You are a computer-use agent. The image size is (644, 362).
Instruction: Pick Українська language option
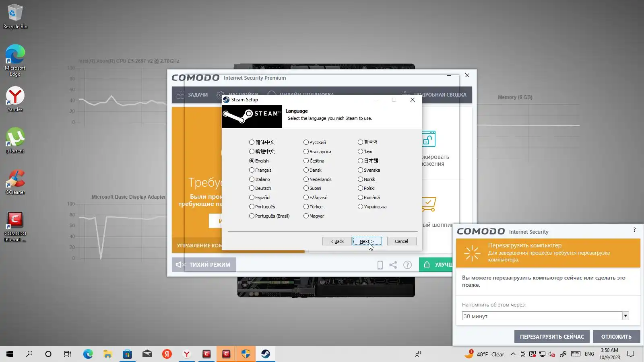click(372, 207)
